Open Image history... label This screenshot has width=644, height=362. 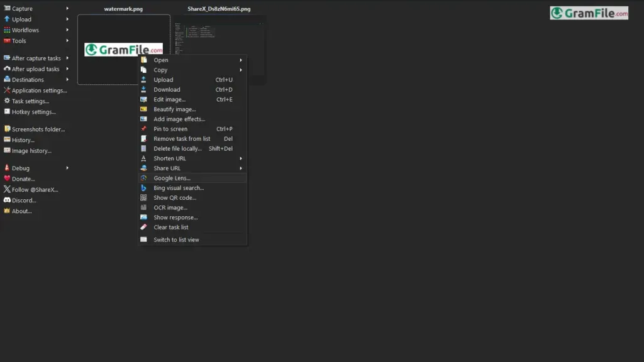click(31, 151)
